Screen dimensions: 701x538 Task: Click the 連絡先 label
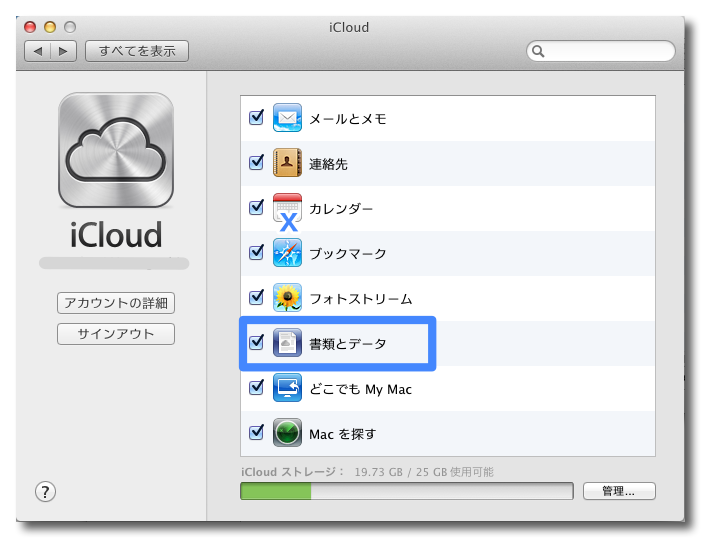328,164
